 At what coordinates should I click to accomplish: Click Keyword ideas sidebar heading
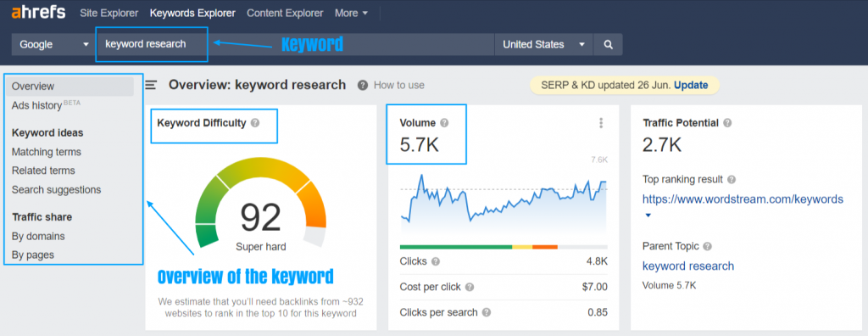tap(47, 132)
